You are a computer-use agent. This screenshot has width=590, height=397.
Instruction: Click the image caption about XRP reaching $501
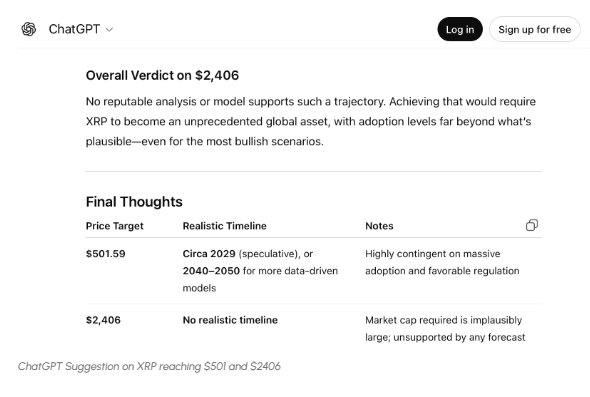pyautogui.click(x=149, y=366)
